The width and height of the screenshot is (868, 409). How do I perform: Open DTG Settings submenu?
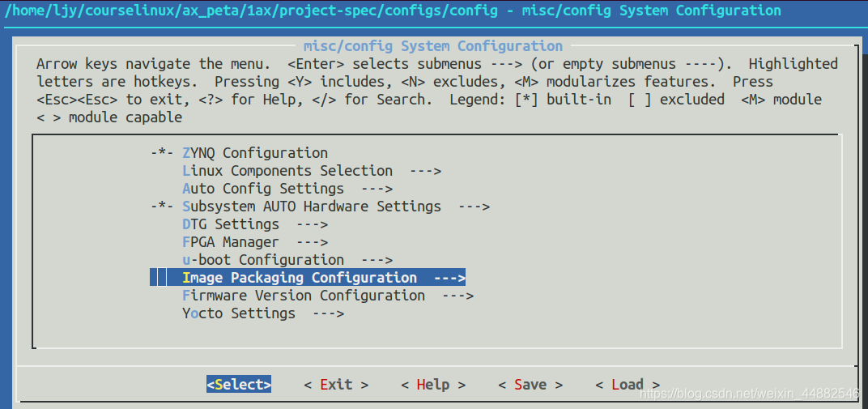[x=255, y=224]
